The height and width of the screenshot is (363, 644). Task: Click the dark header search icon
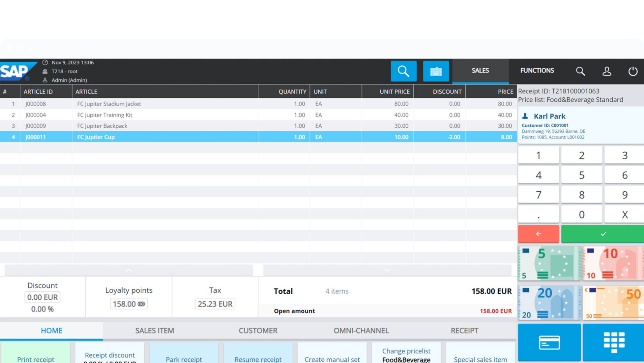tap(580, 71)
